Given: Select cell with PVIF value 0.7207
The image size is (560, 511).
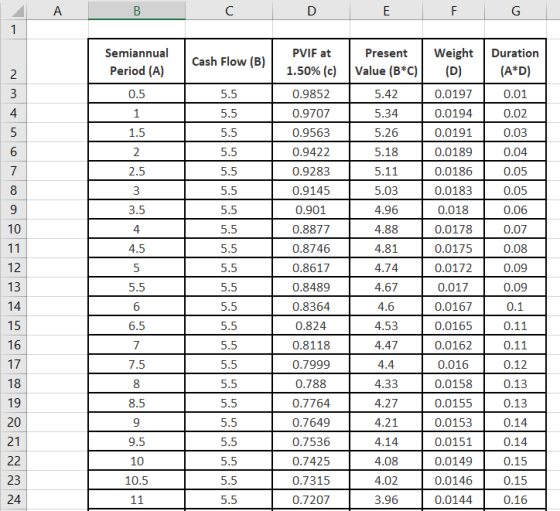Looking at the screenshot, I should click(x=311, y=499).
